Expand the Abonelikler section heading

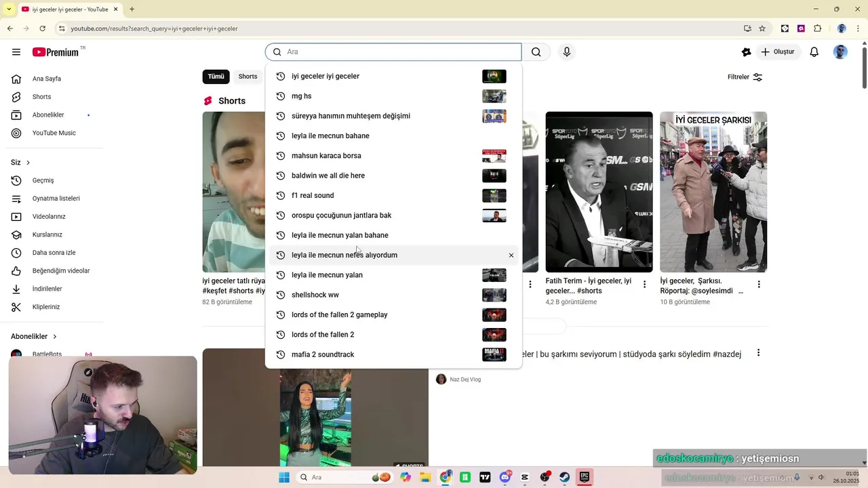34,337
